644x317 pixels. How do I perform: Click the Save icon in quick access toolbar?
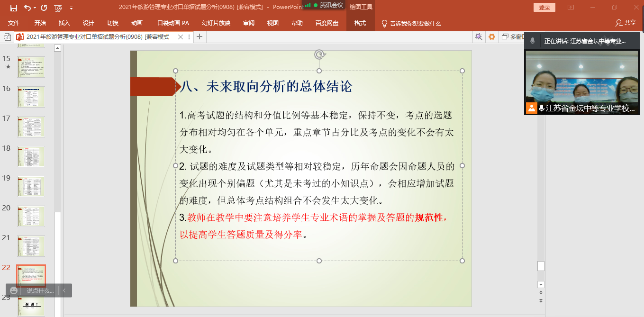tap(13, 8)
